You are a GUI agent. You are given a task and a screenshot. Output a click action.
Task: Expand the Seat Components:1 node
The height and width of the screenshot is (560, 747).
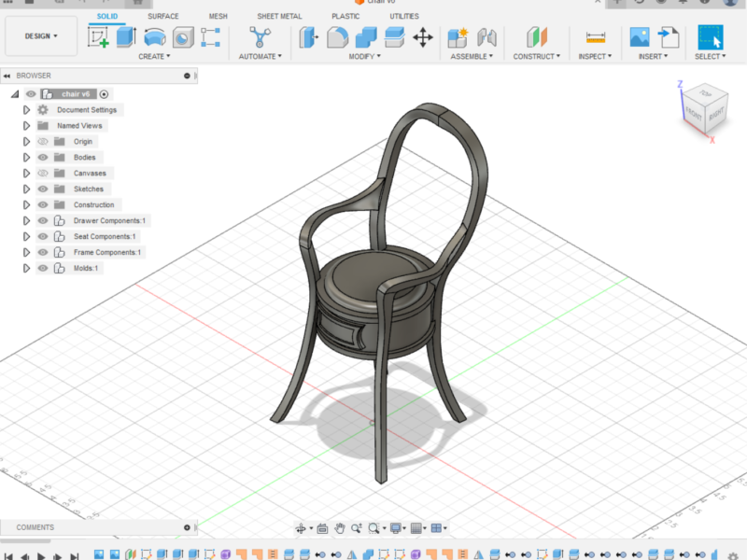pos(27,236)
